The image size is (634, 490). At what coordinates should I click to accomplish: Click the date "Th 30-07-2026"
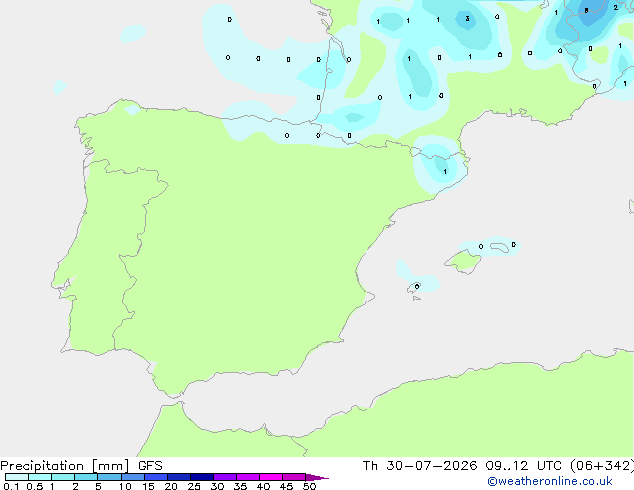(x=420, y=466)
